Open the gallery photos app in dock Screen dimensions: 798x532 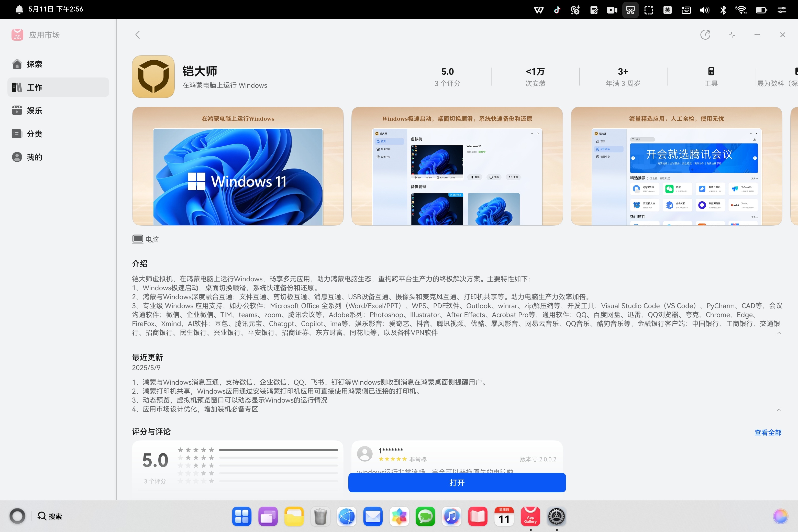point(399,516)
